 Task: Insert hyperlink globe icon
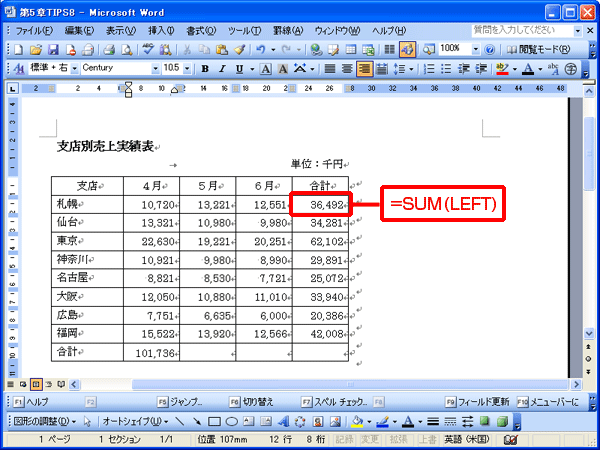tap(316, 49)
